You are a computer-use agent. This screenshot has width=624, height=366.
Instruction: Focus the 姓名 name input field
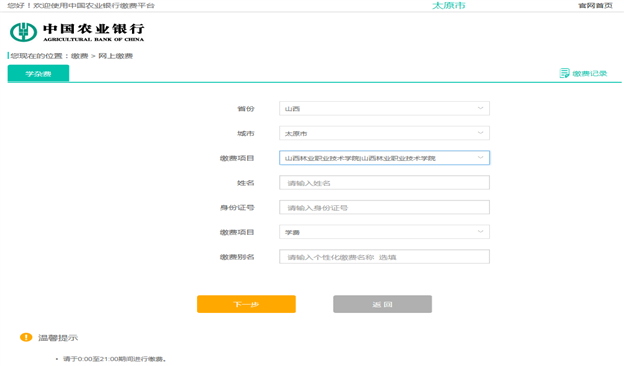point(384,183)
